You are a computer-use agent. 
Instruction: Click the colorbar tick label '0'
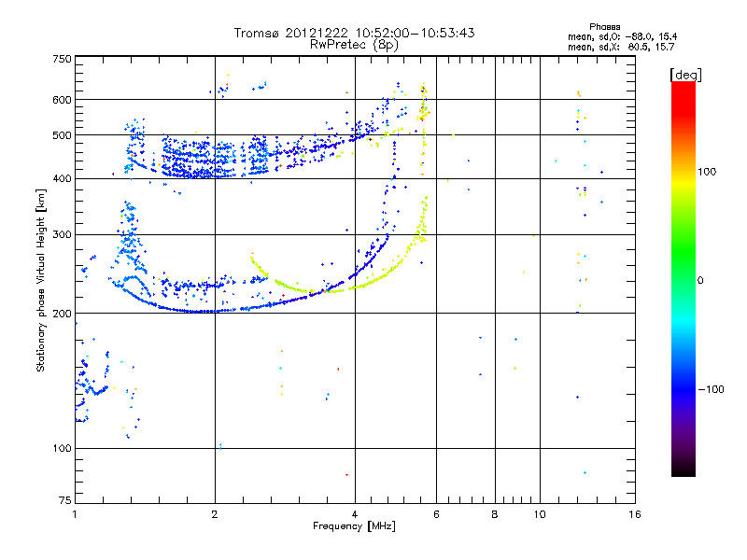click(x=700, y=281)
